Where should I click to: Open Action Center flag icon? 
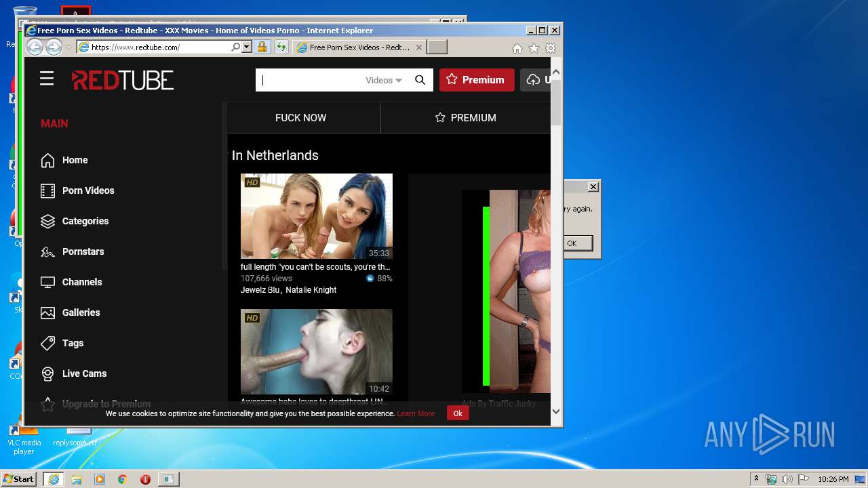(804, 479)
